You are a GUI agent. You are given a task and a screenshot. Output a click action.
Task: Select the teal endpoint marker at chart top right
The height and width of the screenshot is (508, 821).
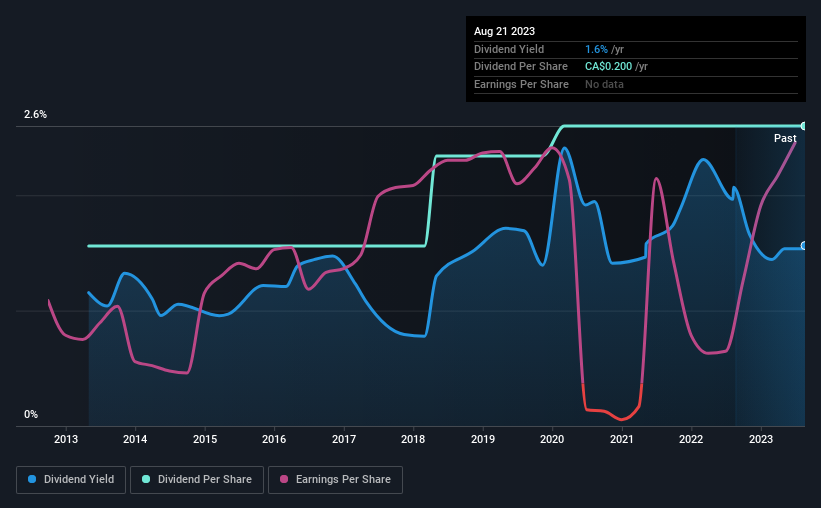click(x=804, y=126)
